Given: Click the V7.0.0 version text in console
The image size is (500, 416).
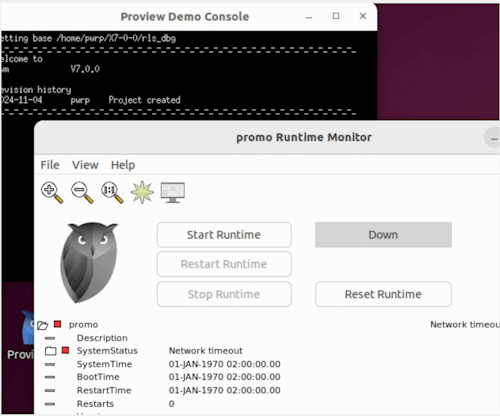Looking at the screenshot, I should [85, 69].
